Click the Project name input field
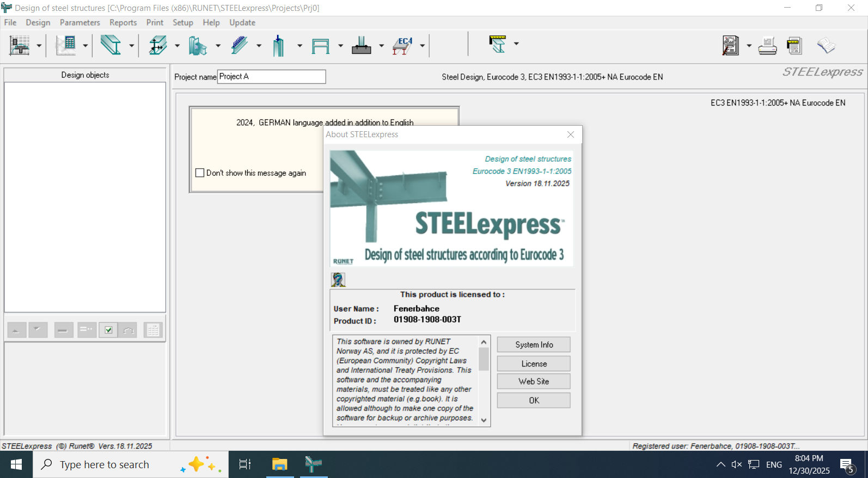 [271, 77]
